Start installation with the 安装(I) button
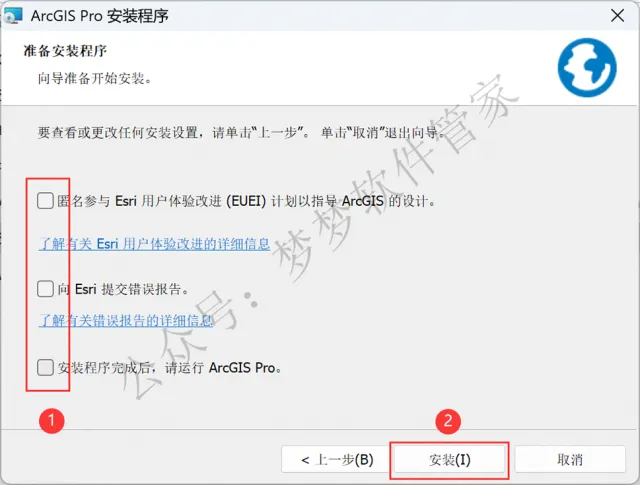The height and width of the screenshot is (485, 640). (449, 460)
